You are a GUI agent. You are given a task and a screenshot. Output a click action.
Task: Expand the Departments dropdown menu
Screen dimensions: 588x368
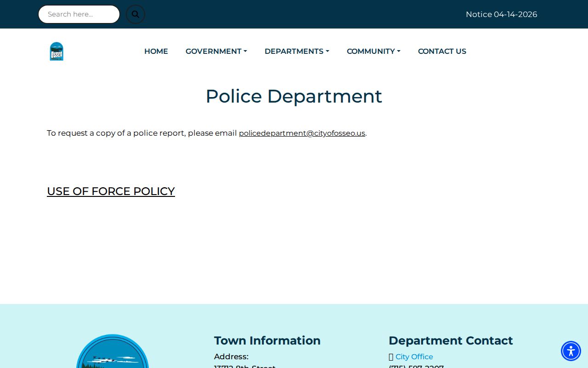(x=297, y=52)
